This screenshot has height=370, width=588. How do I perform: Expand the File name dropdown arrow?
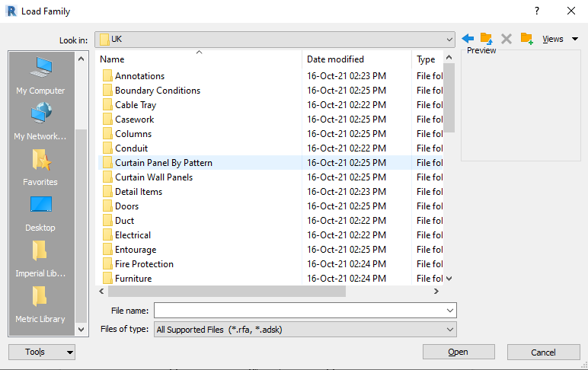pyautogui.click(x=450, y=311)
